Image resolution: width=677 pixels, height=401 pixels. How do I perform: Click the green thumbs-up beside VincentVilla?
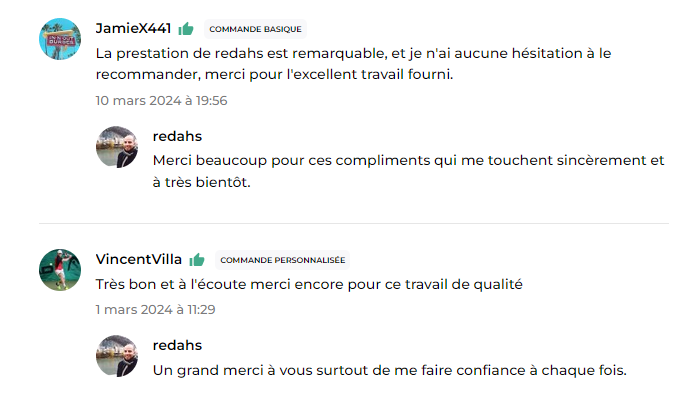pyautogui.click(x=196, y=259)
